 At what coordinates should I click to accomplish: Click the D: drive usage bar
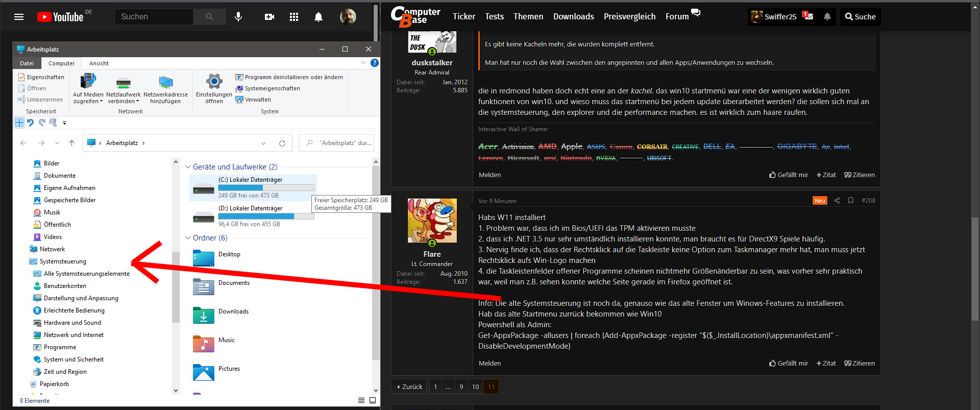[x=266, y=216]
